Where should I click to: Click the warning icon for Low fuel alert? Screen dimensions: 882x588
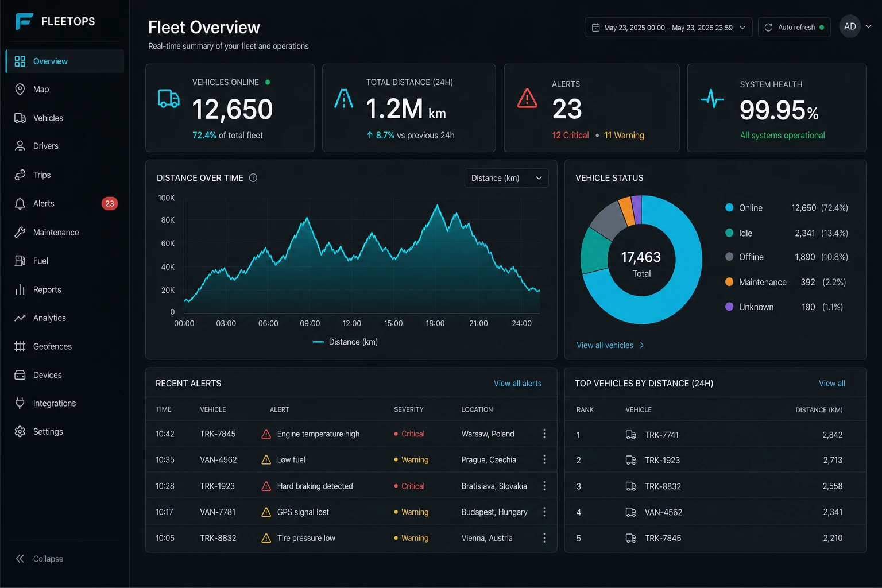click(x=266, y=459)
